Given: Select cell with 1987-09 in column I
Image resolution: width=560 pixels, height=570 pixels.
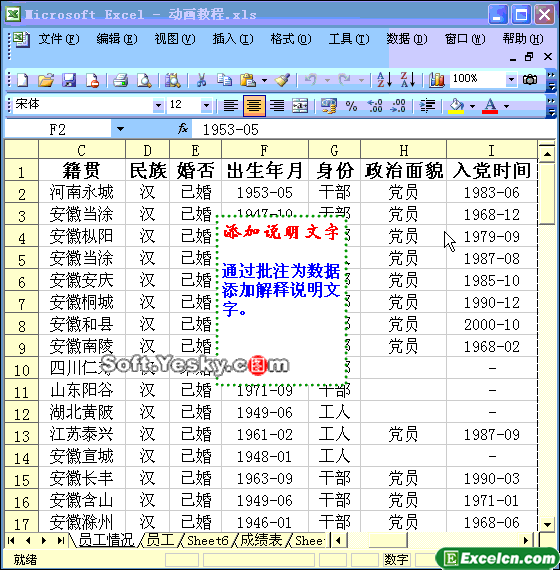Looking at the screenshot, I should click(x=492, y=434).
